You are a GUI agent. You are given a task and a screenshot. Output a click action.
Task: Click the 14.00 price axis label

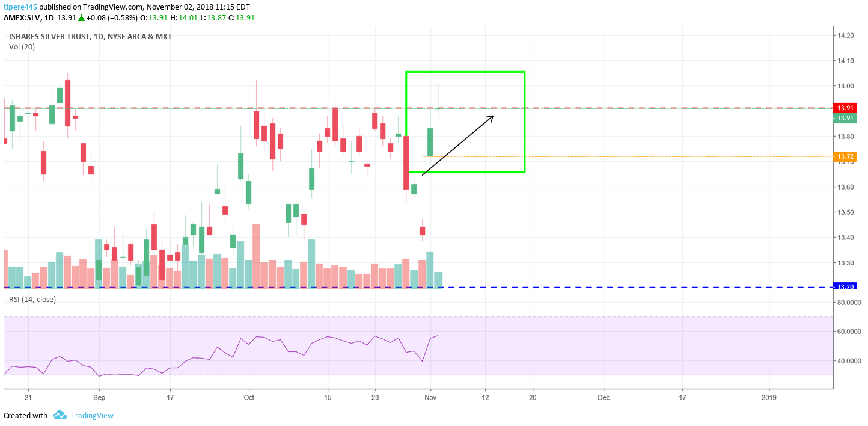coord(846,86)
